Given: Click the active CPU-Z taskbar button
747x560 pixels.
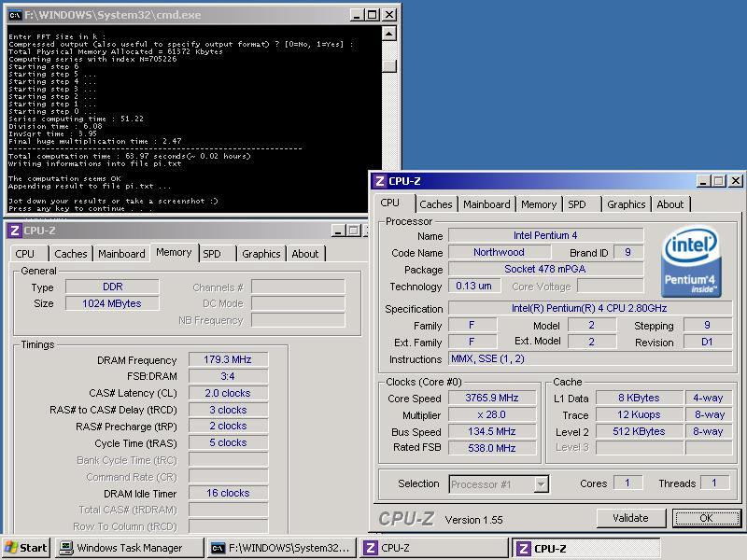Looking at the screenshot, I should coord(586,548).
